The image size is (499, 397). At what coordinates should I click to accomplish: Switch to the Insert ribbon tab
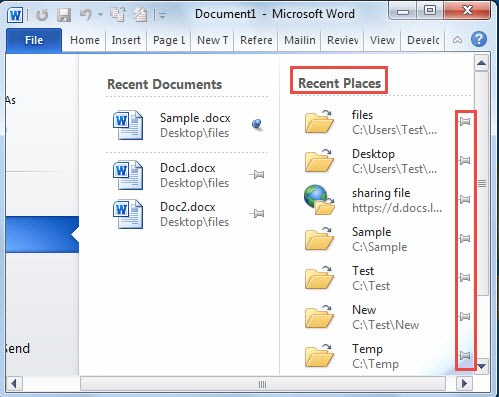coord(126,40)
